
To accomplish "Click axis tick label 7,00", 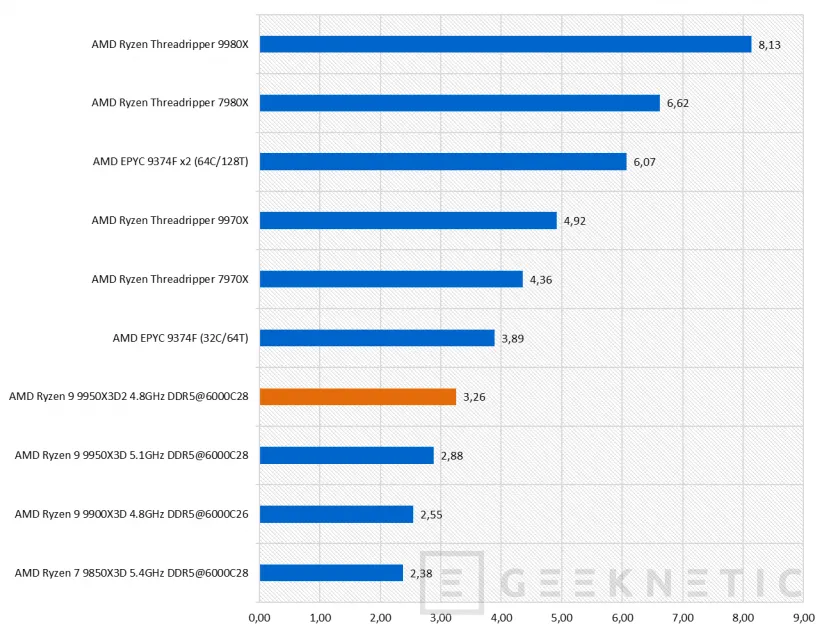I will (683, 618).
